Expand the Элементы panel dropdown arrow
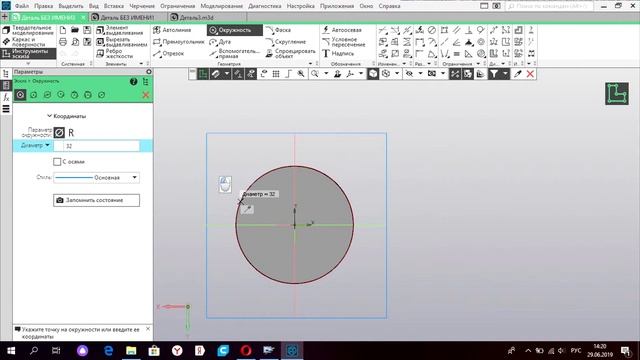The height and width of the screenshot is (360, 640). coord(141,64)
